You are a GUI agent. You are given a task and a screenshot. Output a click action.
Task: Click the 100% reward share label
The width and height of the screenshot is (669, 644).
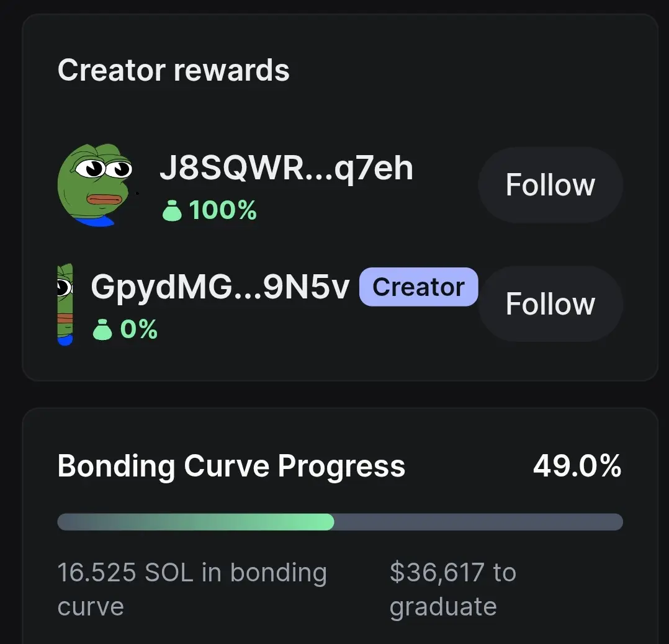click(223, 211)
